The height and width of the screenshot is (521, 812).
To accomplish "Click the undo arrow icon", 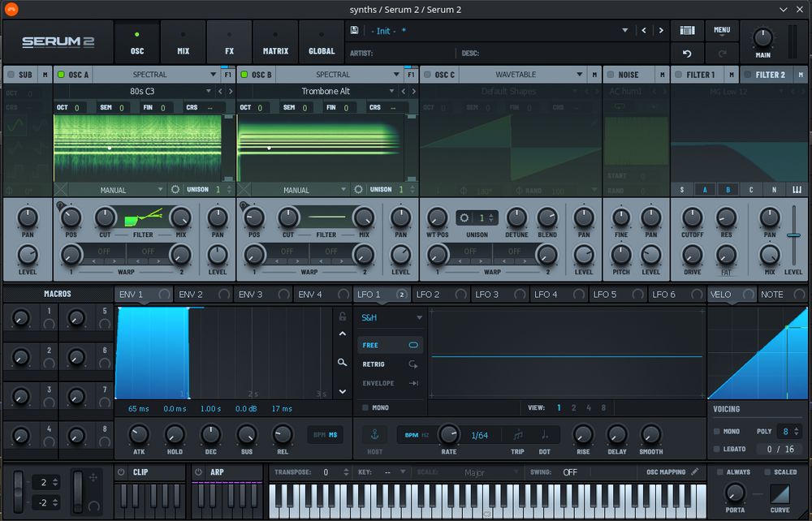I will (687, 54).
